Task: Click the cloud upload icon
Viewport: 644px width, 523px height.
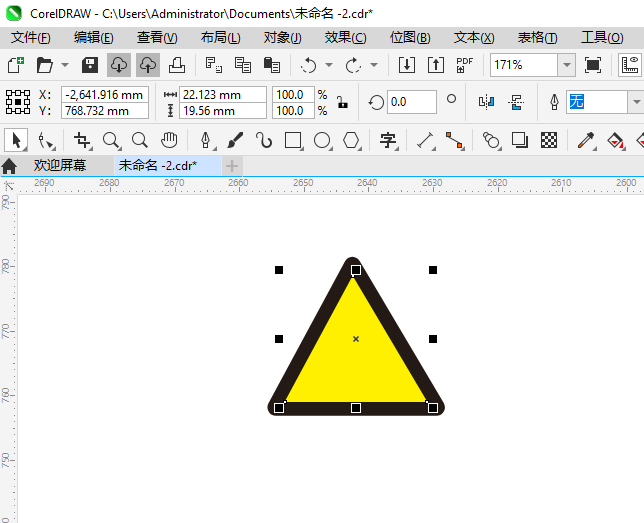Action: tap(148, 65)
